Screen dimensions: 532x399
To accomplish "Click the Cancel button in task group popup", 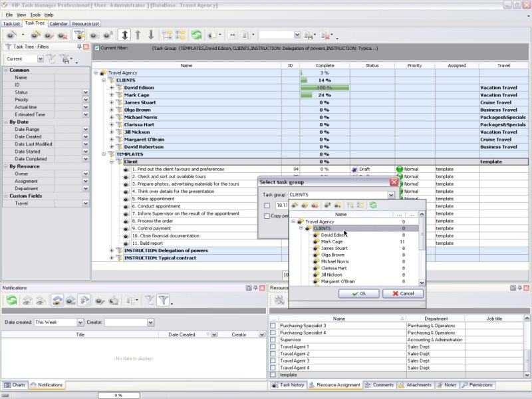I will [x=403, y=294].
